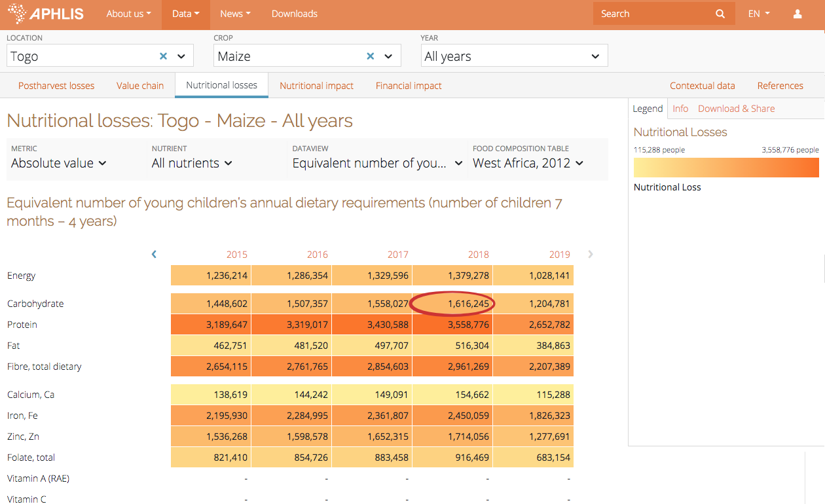
Task: Open the Data menu
Action: pyautogui.click(x=186, y=14)
